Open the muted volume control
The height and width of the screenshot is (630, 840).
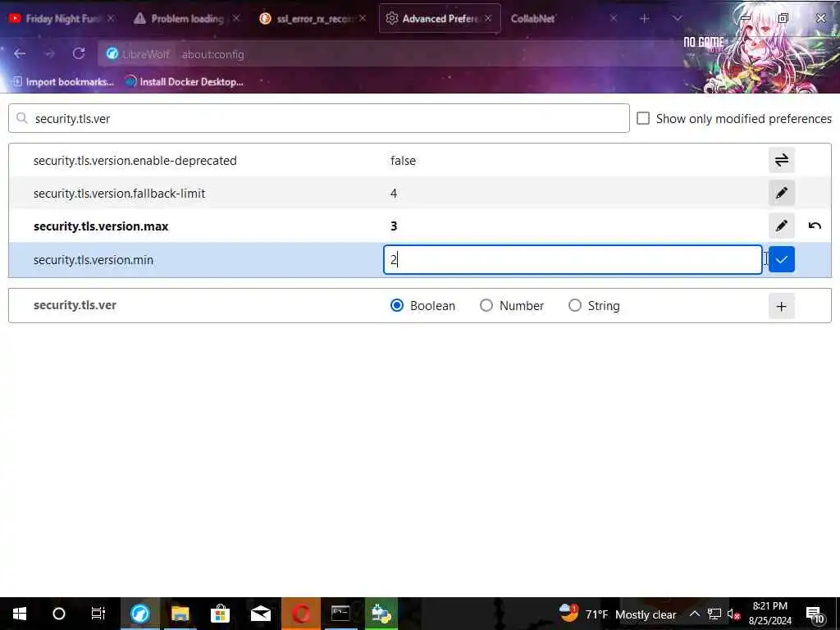pyautogui.click(x=733, y=614)
